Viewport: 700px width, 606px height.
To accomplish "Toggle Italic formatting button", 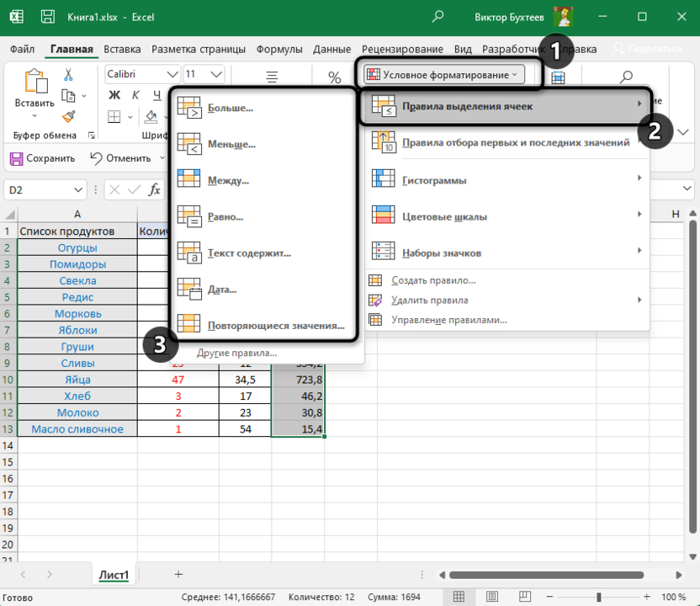I will click(x=134, y=94).
